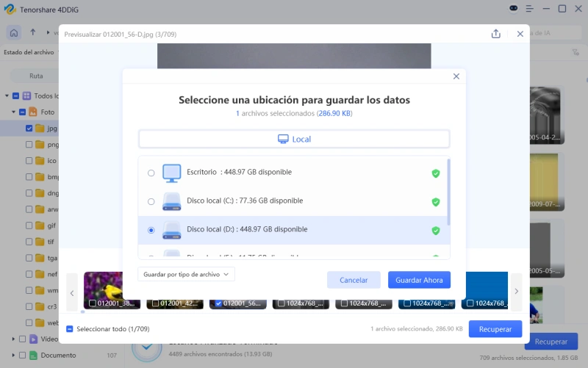Check the Documento category checkbox
Viewport: 588px width, 368px height.
(x=23, y=355)
